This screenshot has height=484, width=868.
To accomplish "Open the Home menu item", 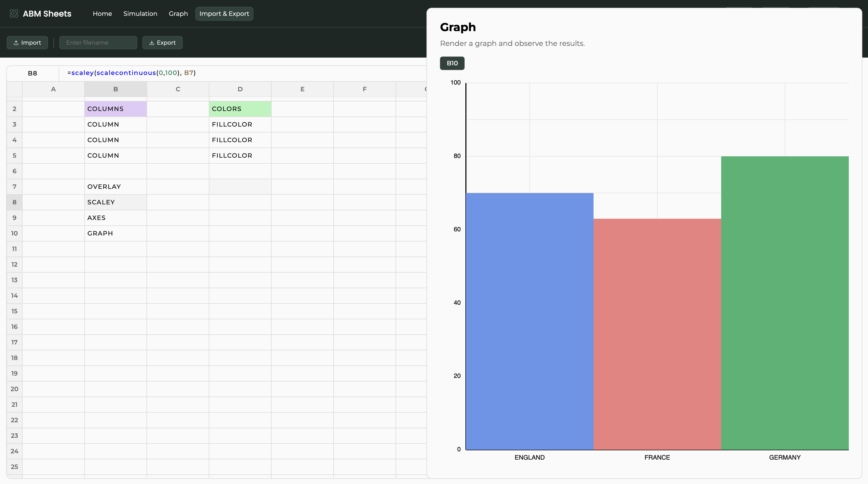I will pyautogui.click(x=102, y=13).
